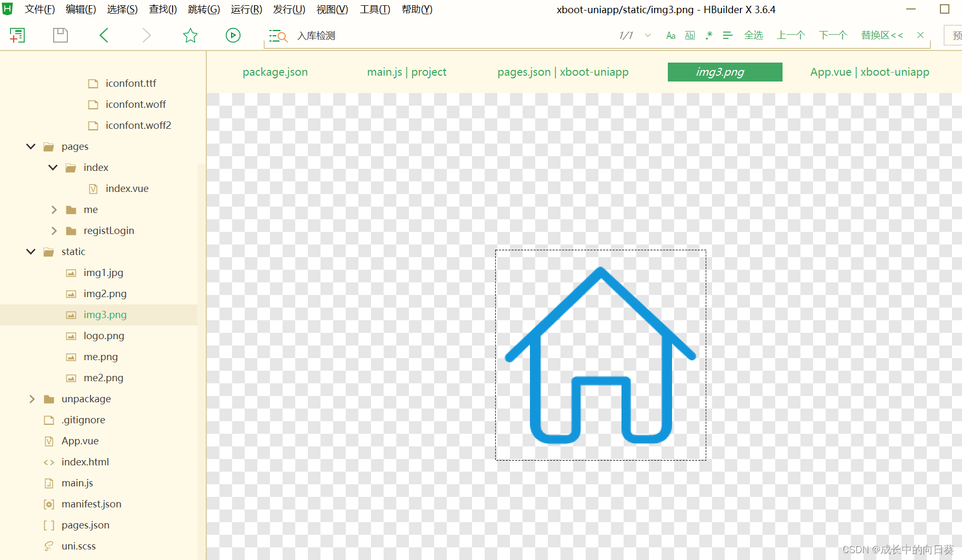
Task: Open index.vue in the file tree
Action: click(127, 188)
